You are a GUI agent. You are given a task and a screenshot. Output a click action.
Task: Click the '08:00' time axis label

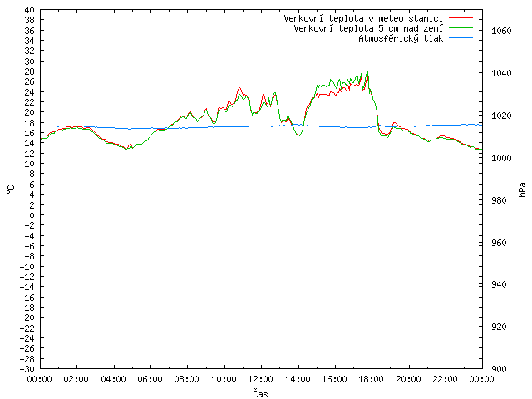187,379
